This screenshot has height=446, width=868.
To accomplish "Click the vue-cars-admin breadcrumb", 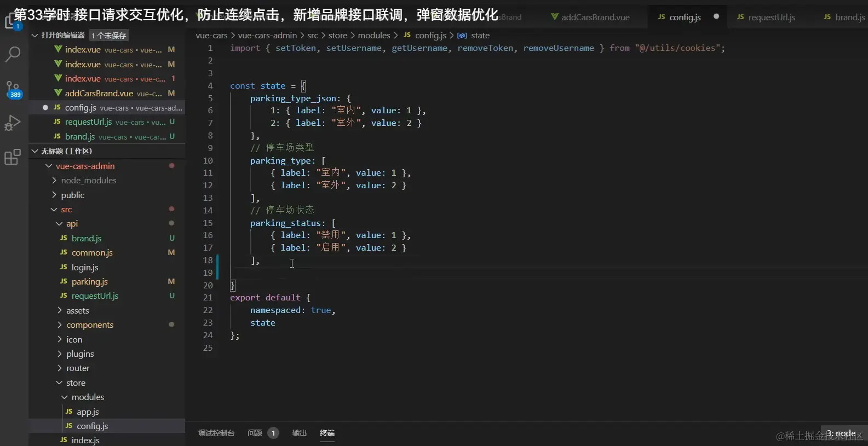I will [267, 35].
